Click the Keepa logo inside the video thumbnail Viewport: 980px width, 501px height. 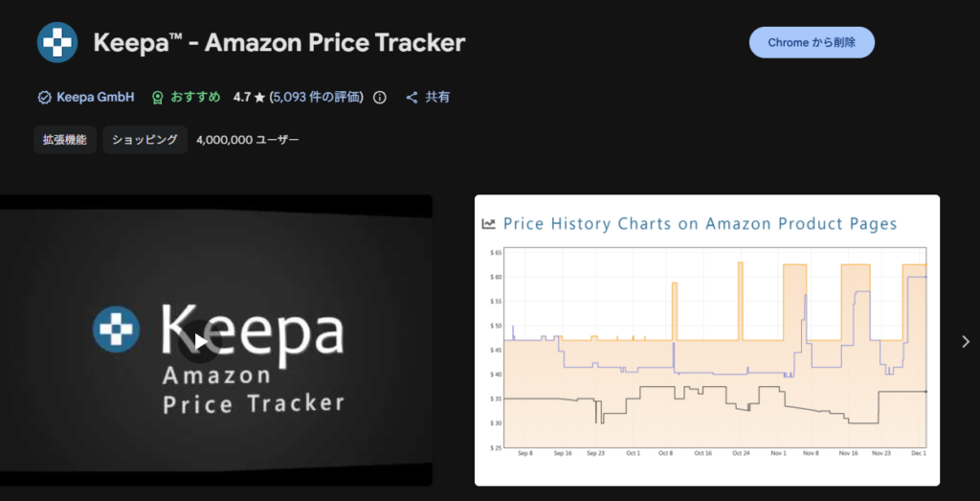(x=116, y=329)
